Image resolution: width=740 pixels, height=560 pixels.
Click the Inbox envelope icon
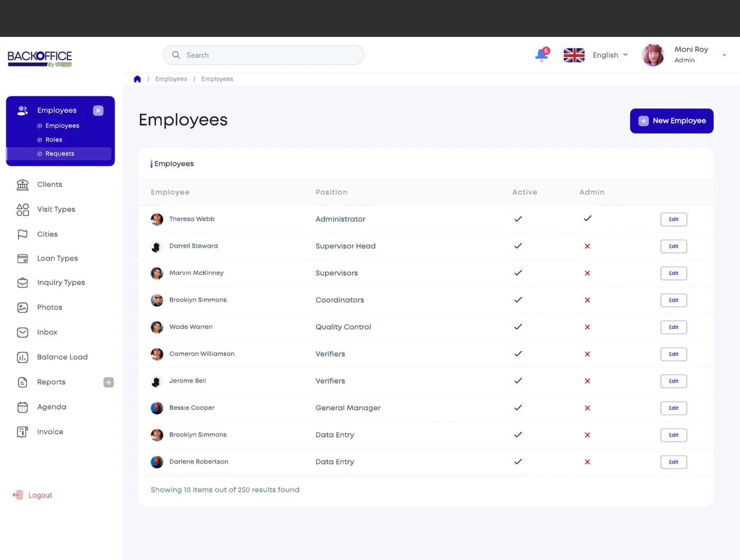[x=22, y=333]
